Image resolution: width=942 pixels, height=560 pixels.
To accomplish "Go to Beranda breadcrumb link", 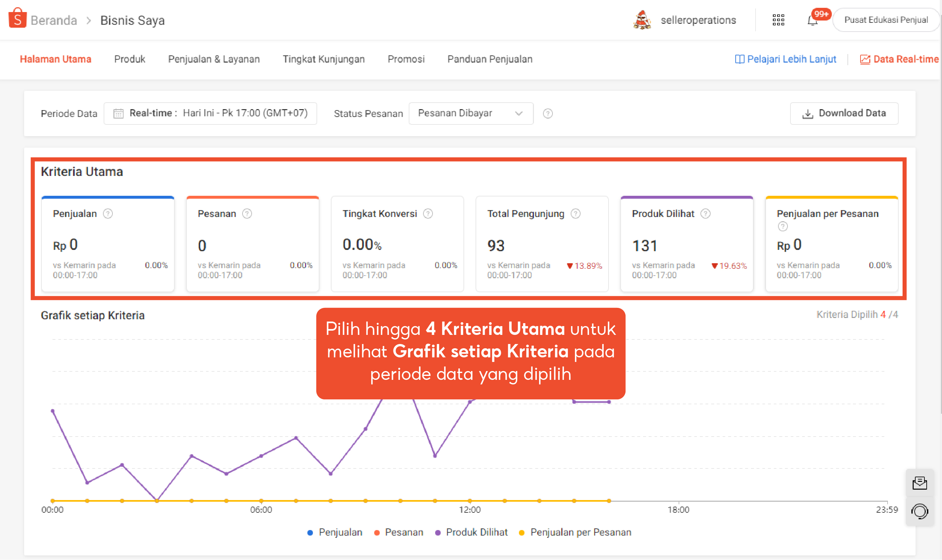I will point(53,21).
